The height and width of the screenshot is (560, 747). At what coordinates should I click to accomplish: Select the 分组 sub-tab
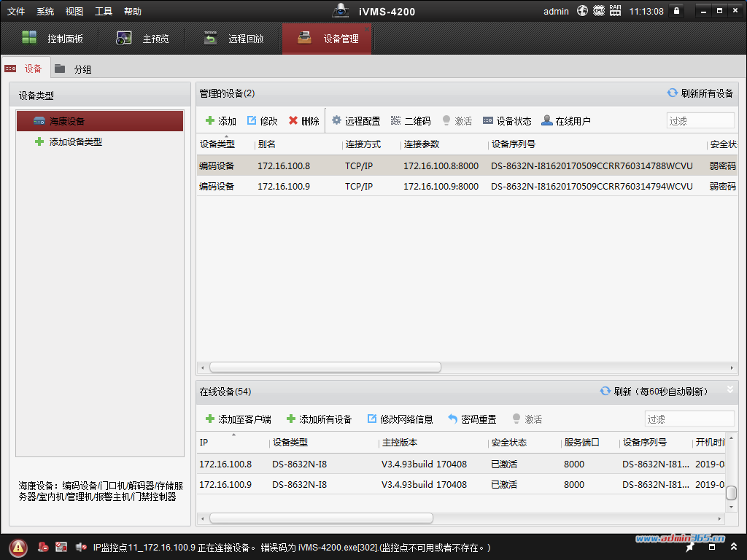click(73, 69)
